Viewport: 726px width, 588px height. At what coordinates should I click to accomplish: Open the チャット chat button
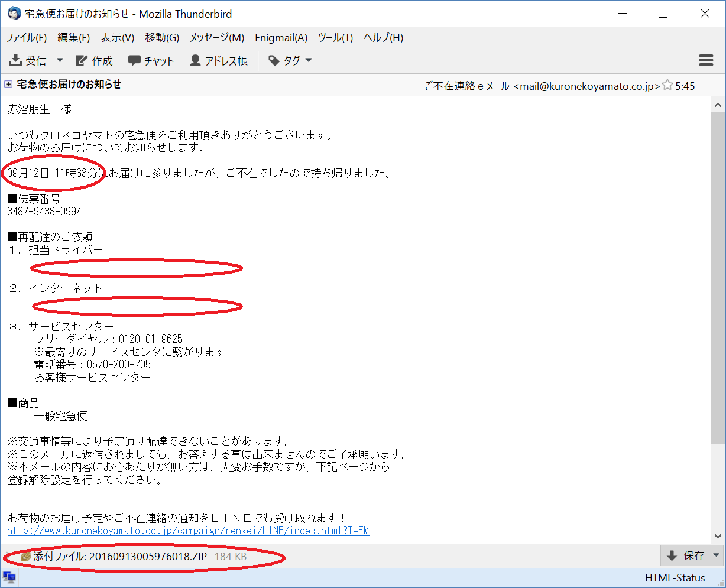(x=151, y=61)
